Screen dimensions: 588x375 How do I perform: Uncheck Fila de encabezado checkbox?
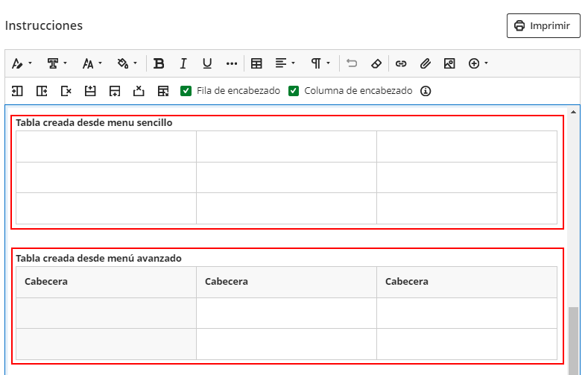pyautogui.click(x=186, y=91)
